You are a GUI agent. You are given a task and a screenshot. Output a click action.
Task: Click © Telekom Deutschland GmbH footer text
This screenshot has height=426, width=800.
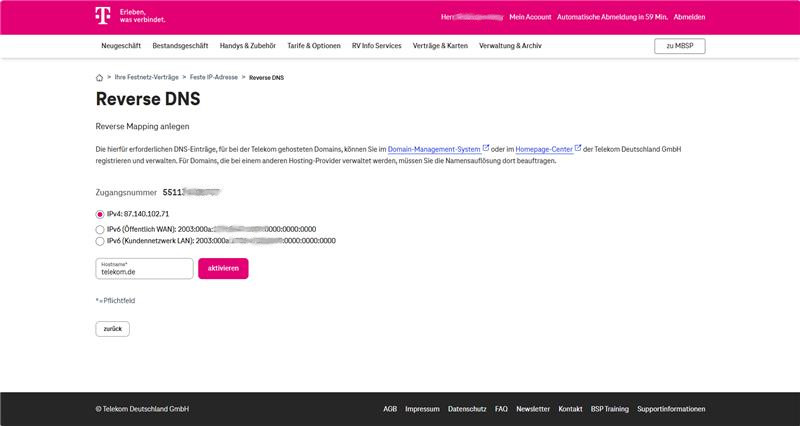pos(142,409)
